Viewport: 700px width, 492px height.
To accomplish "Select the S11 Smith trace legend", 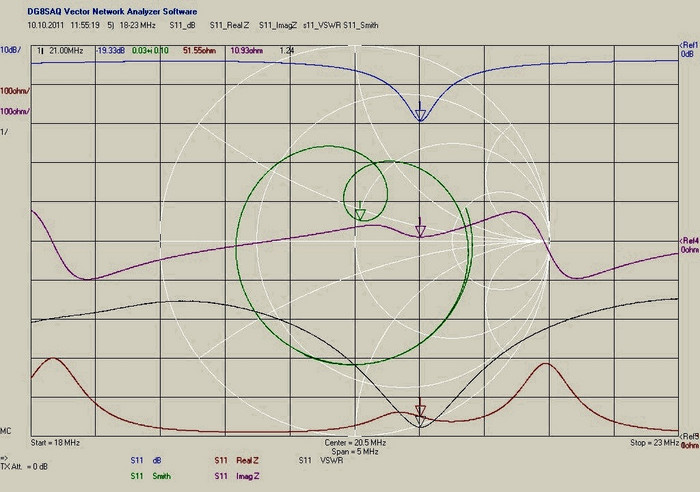I will tap(150, 476).
